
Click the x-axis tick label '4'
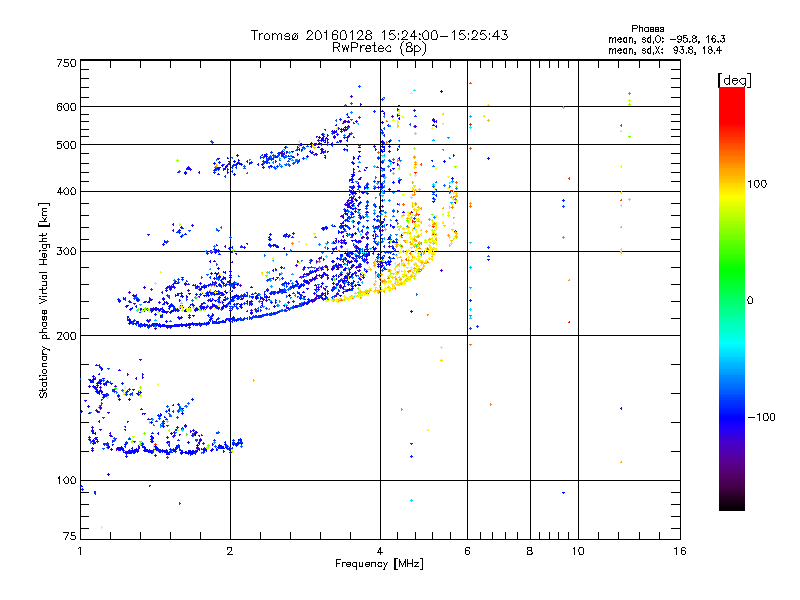(380, 551)
